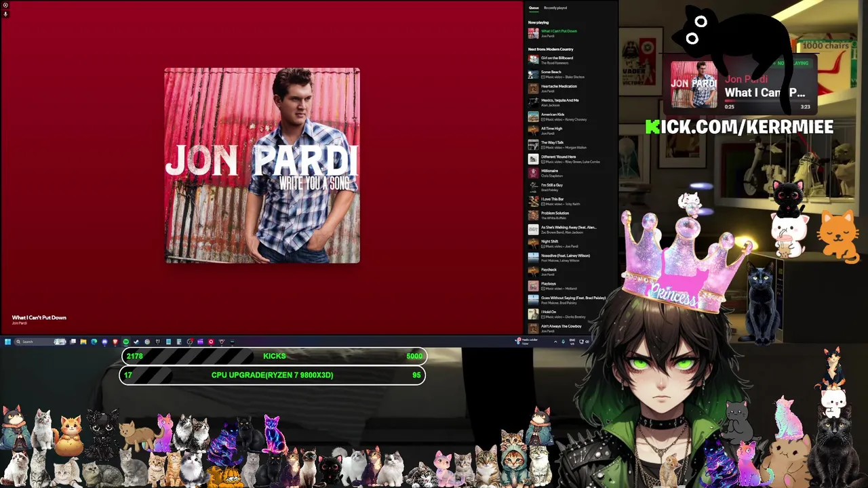Click the I Hold On album thumbnail
The height and width of the screenshot is (488, 868).
[x=533, y=314]
